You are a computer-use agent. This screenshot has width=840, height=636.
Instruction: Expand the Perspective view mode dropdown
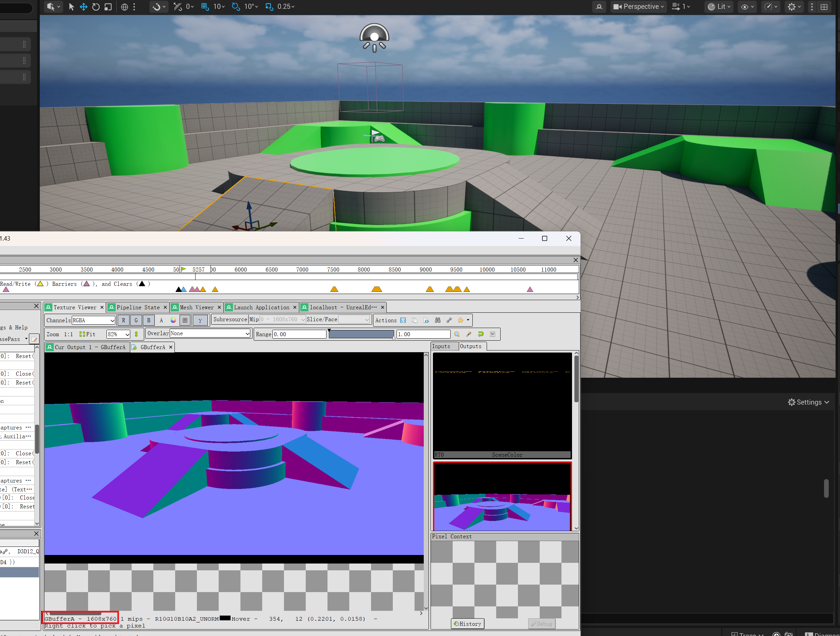coord(639,6)
